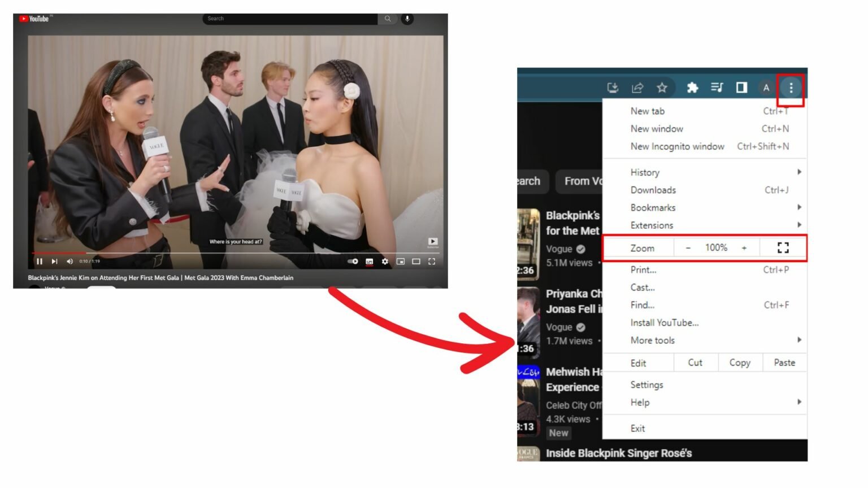This screenshot has height=488, width=868.
Task: Open Chrome's side panel icon
Action: point(741,88)
